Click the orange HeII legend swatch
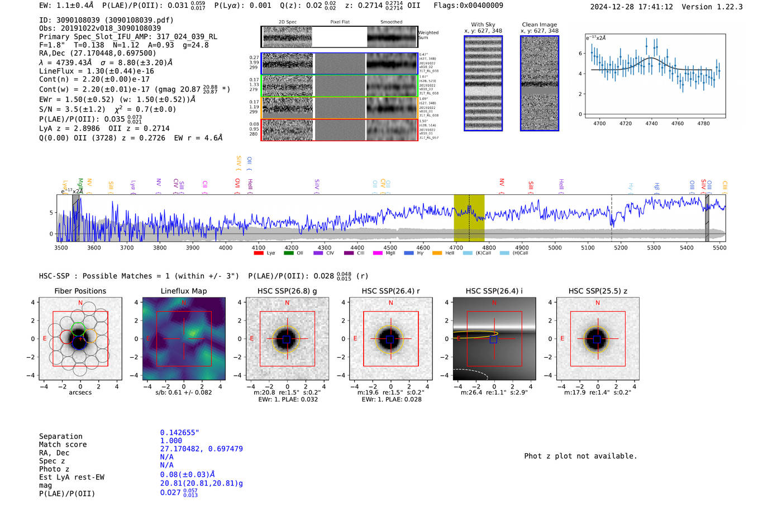Viewport: 782px width, 532px height. (437, 253)
